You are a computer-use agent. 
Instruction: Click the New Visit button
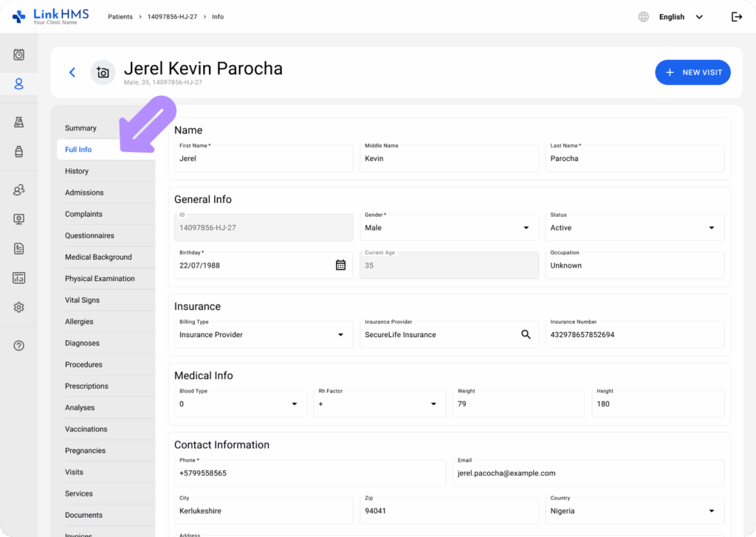pos(693,72)
